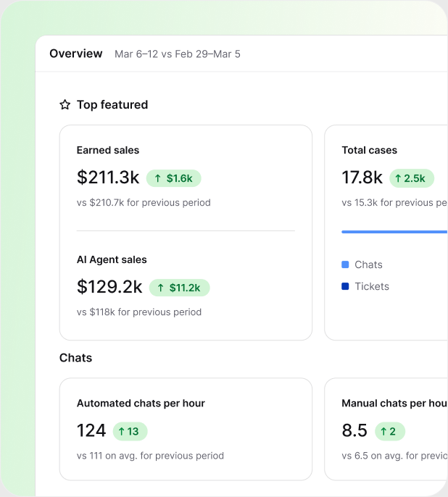Click the up arrow in the 13 badge
Viewport: 448px width, 497px height.
[121, 431]
